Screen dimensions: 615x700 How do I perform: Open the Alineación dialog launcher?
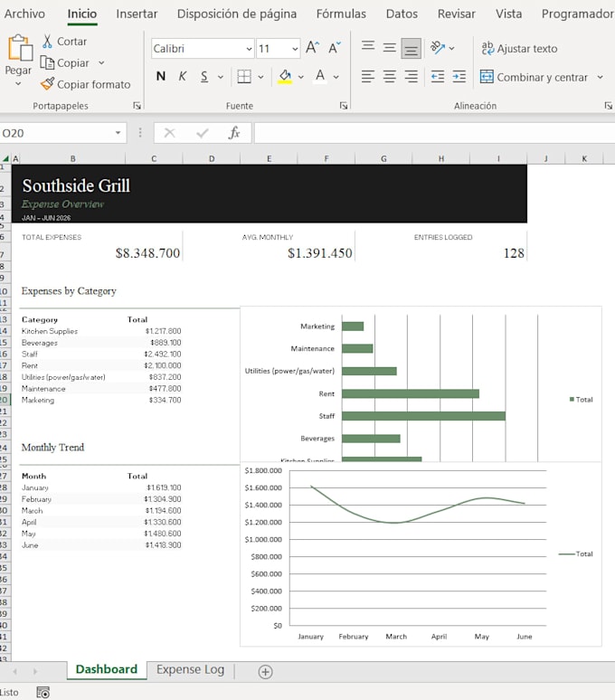pyautogui.click(x=608, y=106)
